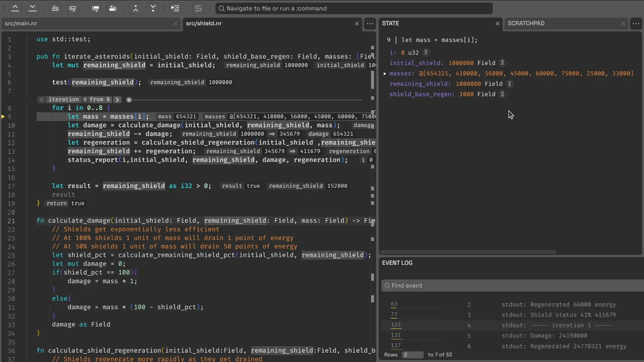This screenshot has height=362, width=644.
Task: Click hourglass icon beside shield_base_regen value
Action: [x=502, y=94]
